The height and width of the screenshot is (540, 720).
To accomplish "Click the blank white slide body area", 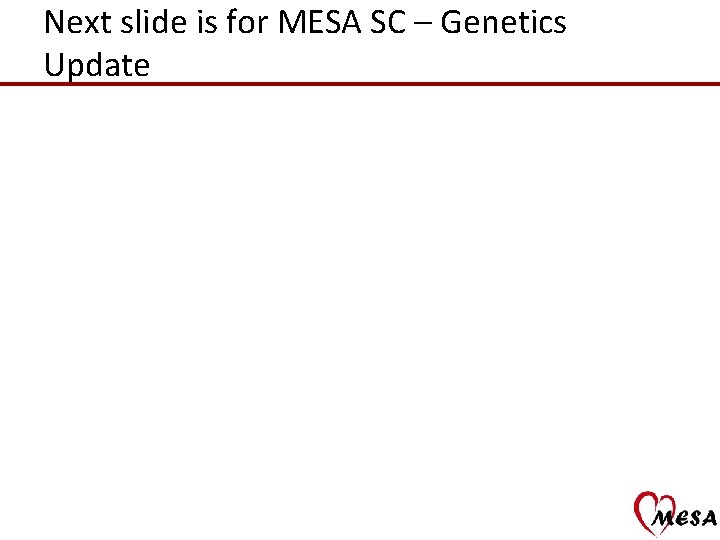I will pyautogui.click(x=360, y=285).
